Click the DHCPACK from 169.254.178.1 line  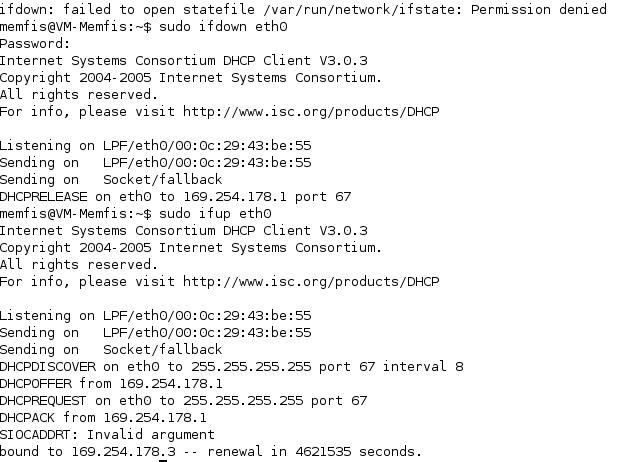103,418
